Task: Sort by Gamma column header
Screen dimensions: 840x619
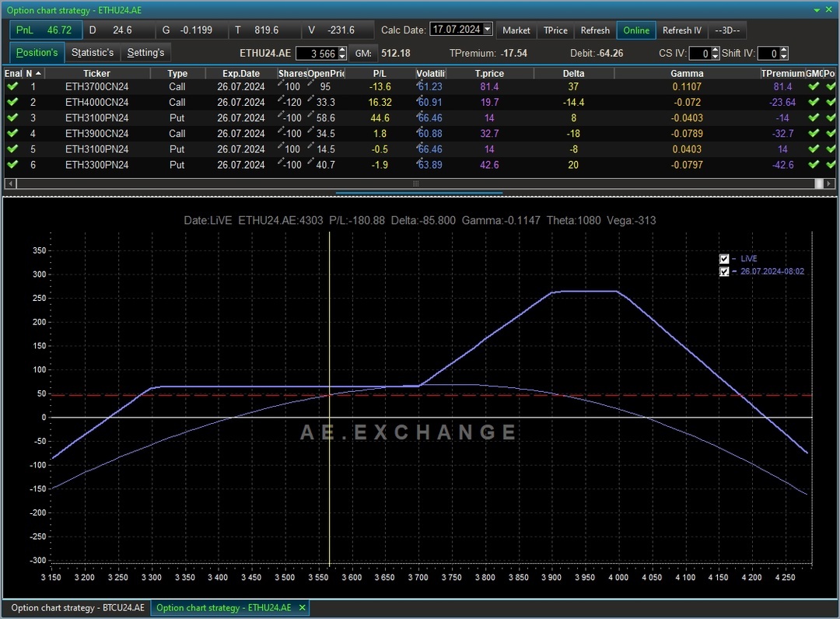Action: pyautogui.click(x=687, y=73)
